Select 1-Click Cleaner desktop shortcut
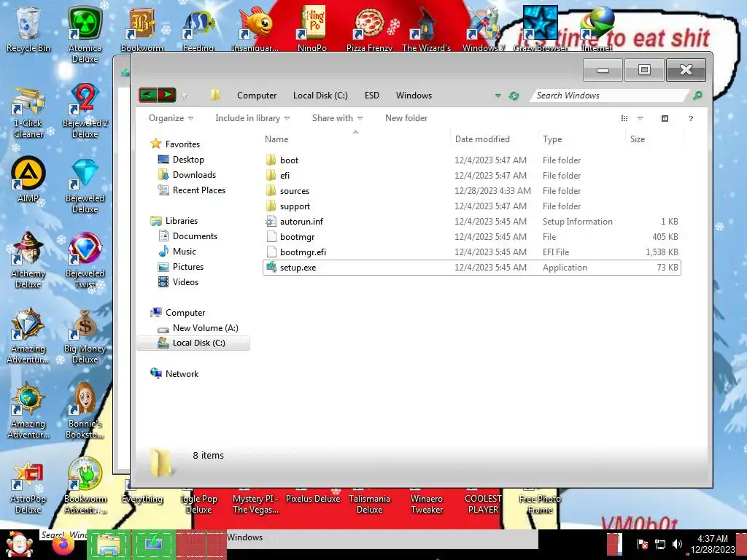 pos(28,113)
